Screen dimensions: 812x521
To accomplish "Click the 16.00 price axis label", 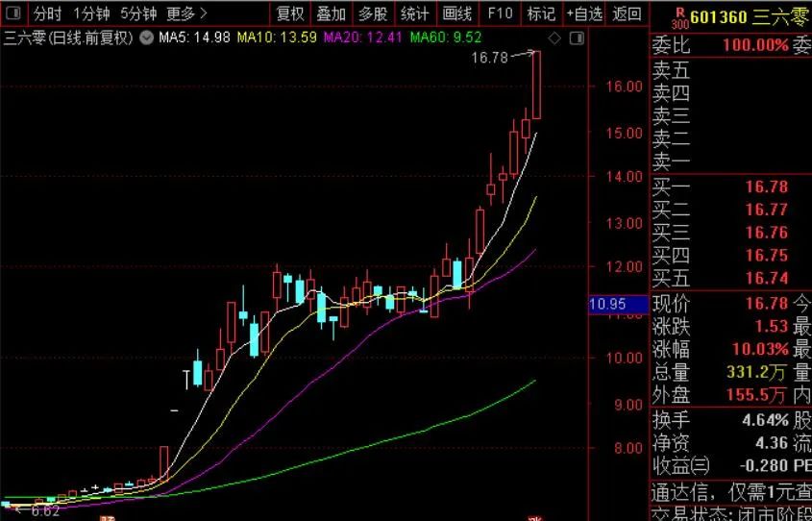I will (x=624, y=86).
